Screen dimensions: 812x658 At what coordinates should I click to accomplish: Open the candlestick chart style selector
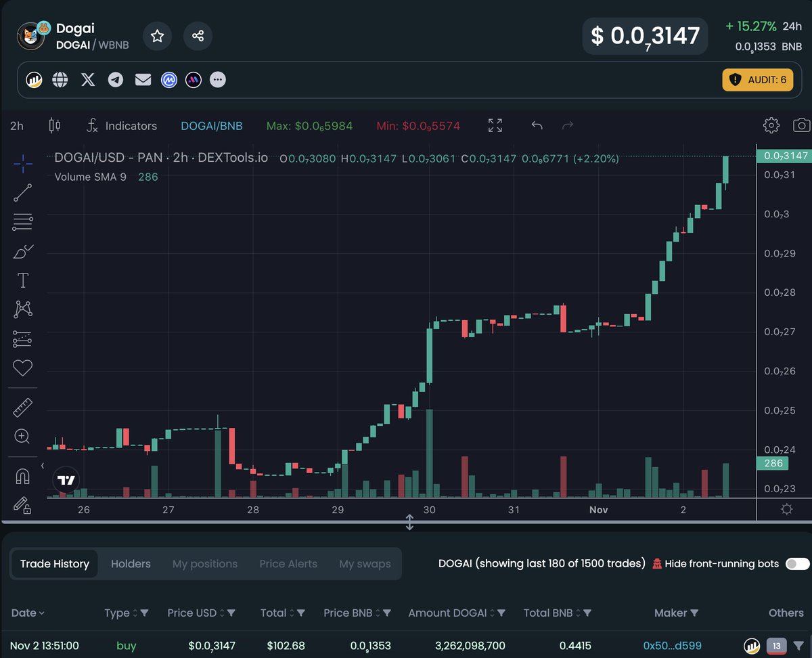tap(55, 125)
